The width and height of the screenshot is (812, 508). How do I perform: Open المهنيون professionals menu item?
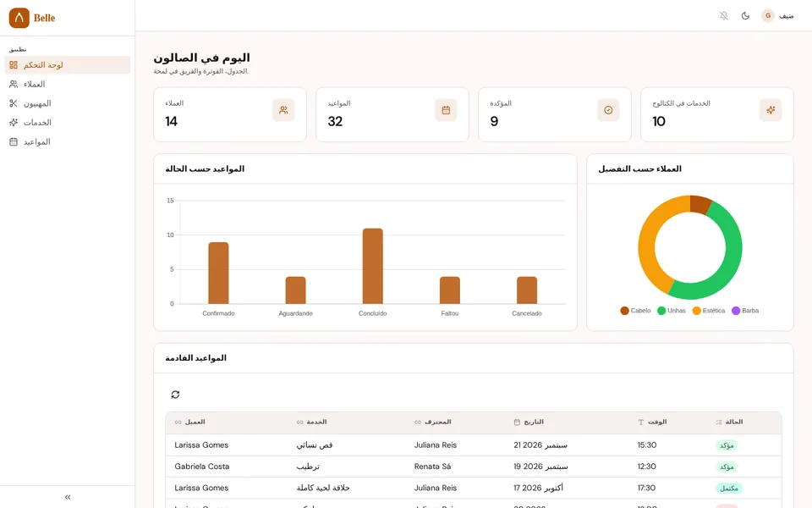pyautogui.click(x=68, y=103)
